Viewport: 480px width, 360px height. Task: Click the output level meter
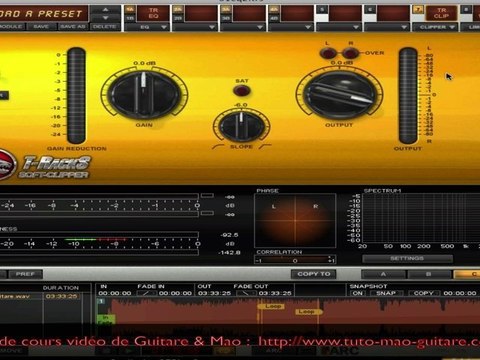[x=408, y=96]
